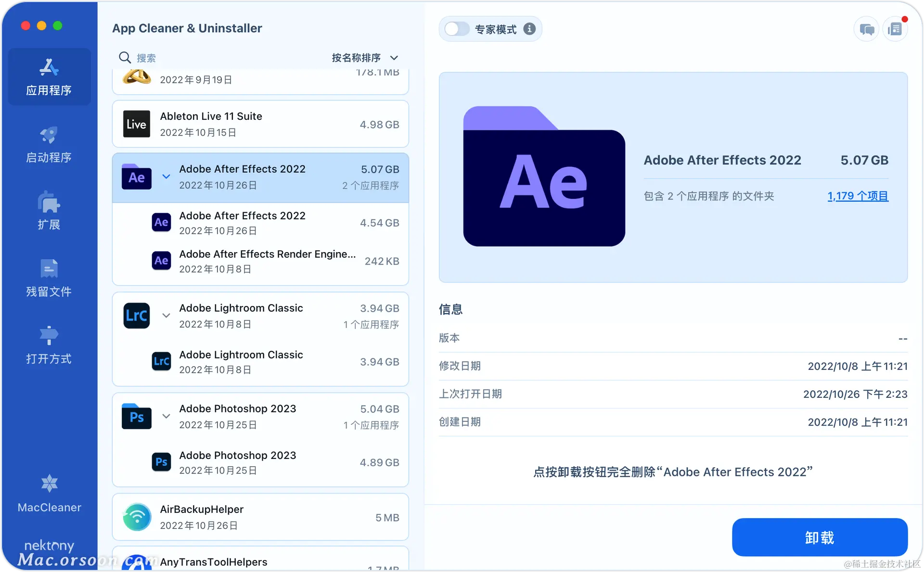Viewport: 924px width, 572px height.
Task: Open the news list icon with red dot
Action: [895, 29]
